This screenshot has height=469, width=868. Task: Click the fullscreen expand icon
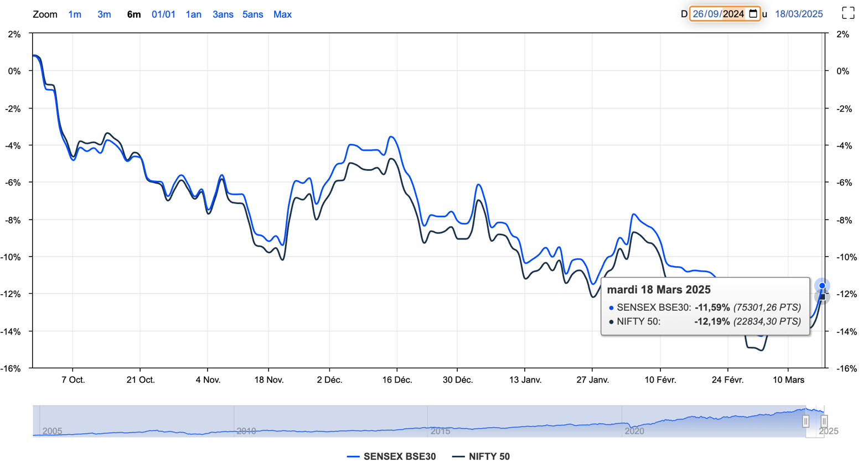[848, 13]
